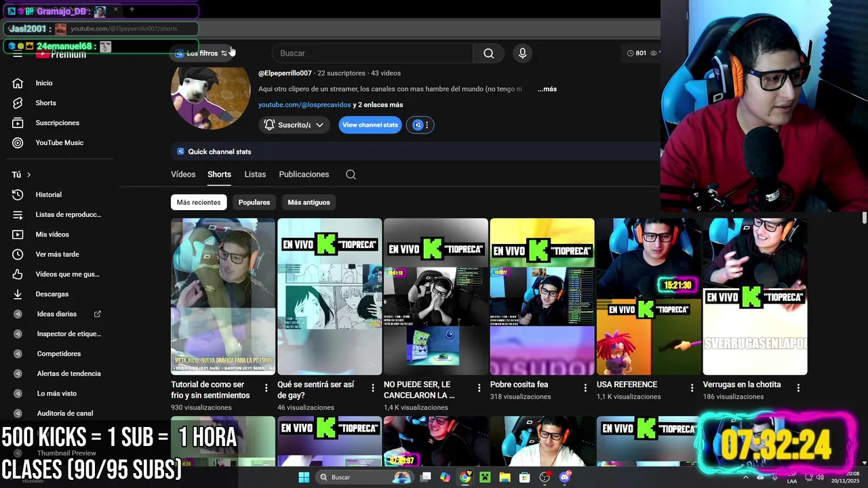Expand channel description with ...más
Viewport: 868px width, 488px height.
click(x=547, y=89)
